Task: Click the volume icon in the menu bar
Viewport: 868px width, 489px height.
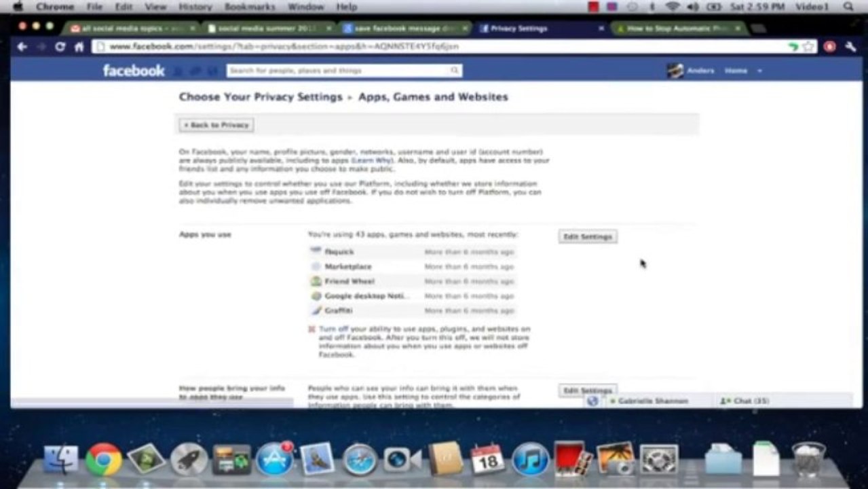Action: [x=693, y=6]
